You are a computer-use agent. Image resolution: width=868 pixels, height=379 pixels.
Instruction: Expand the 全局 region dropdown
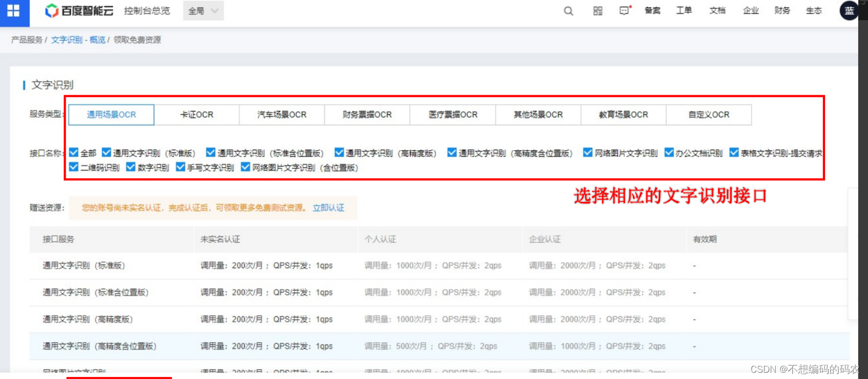[x=203, y=11]
